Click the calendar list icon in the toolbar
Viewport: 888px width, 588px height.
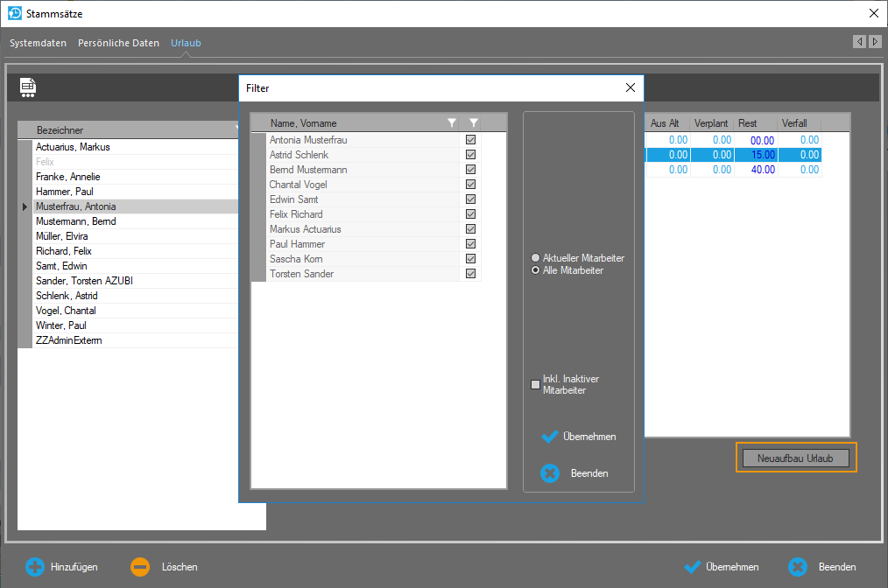[28, 87]
